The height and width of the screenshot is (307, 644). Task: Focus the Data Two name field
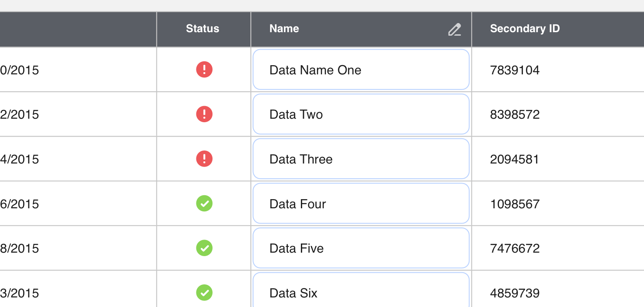click(361, 114)
